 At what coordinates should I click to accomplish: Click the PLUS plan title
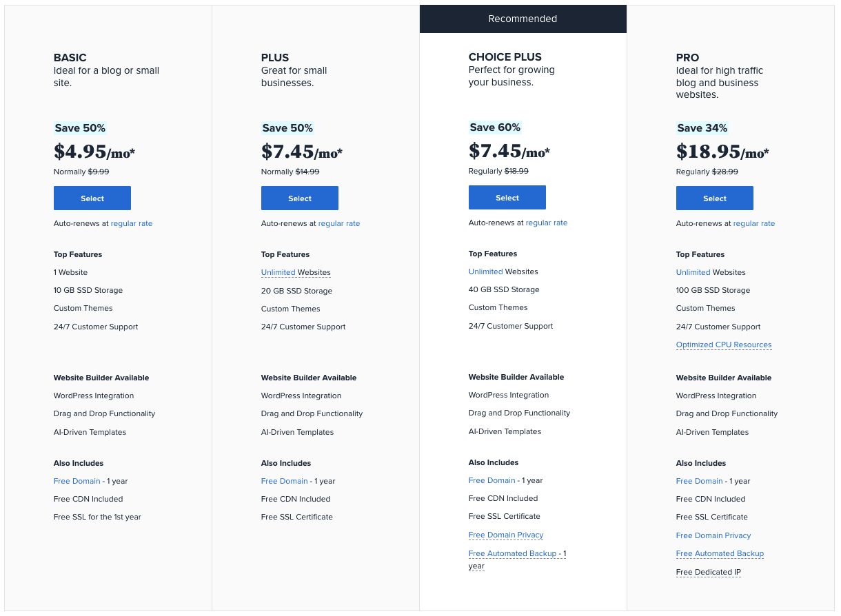tap(275, 58)
